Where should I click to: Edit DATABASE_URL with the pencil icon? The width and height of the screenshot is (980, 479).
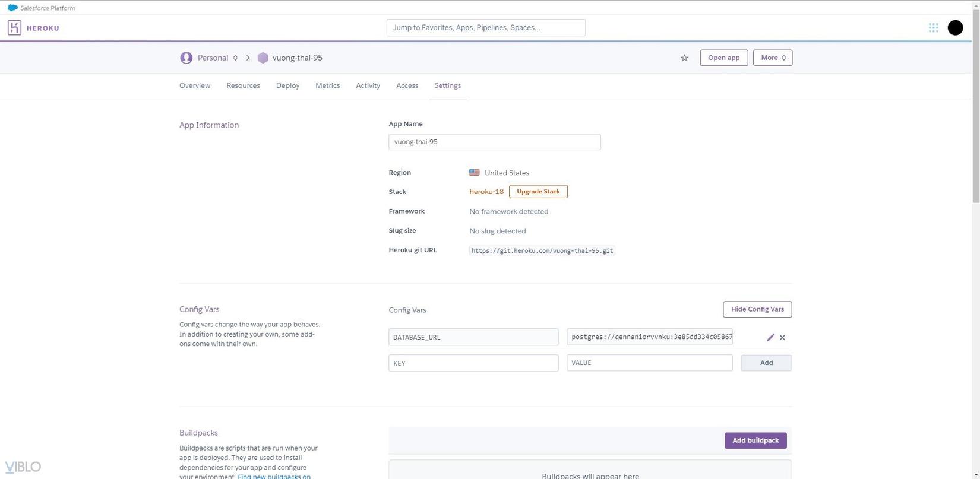pyautogui.click(x=770, y=337)
